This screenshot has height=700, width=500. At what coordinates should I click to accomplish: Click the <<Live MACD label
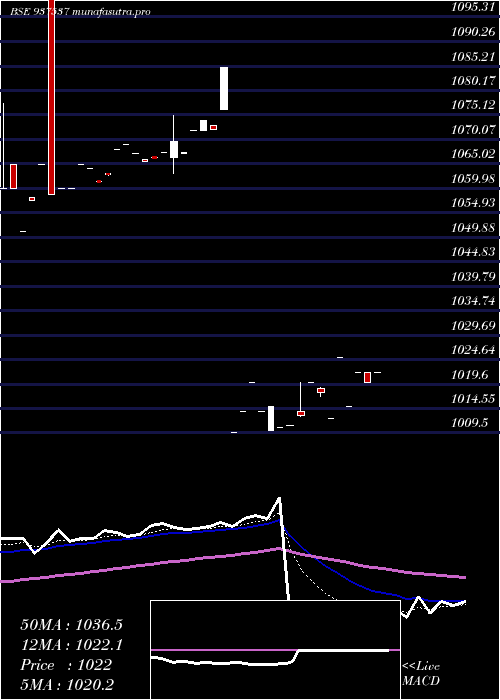(421, 674)
